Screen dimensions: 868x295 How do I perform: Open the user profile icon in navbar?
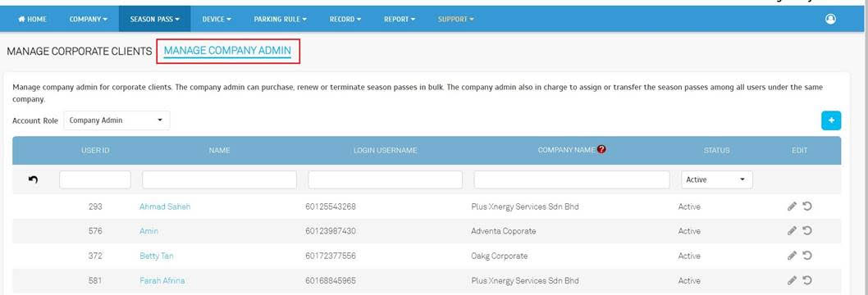pos(830,19)
